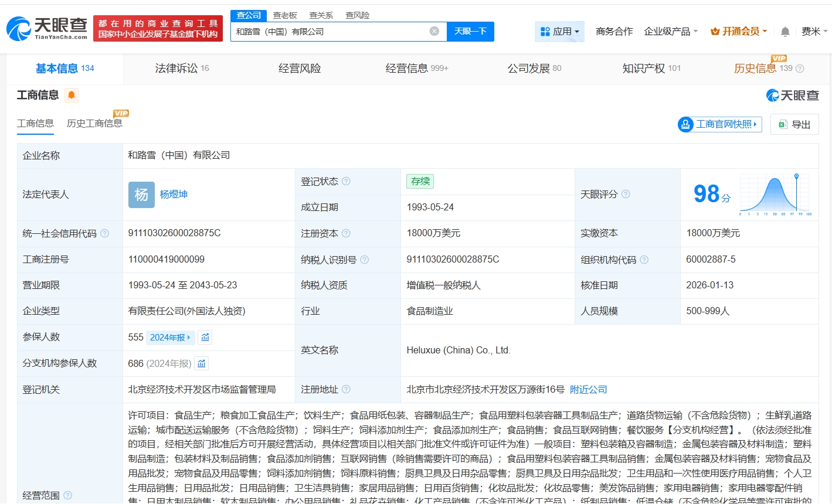
Task: Expand the 开通会员 dropdown
Action: click(739, 32)
